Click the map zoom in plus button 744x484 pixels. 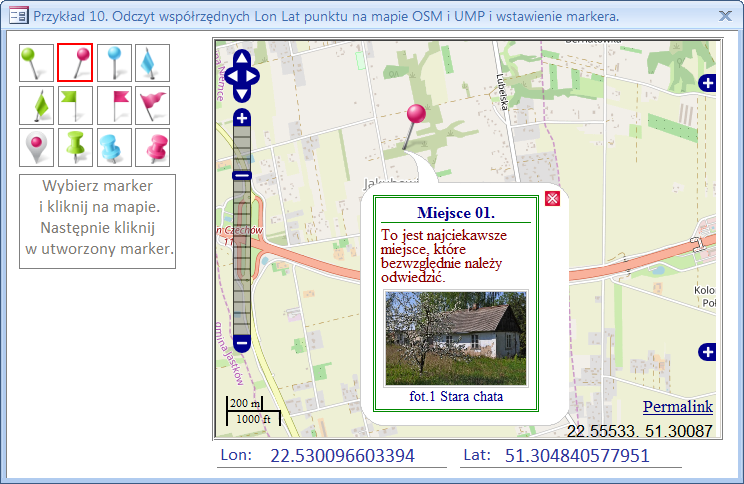pos(241,118)
